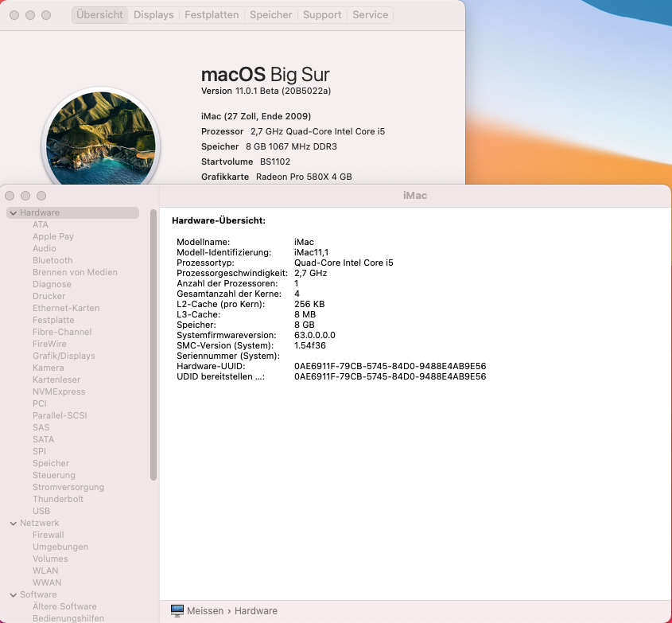
Task: Select ATA in the hardware list
Action: pyautogui.click(x=41, y=224)
